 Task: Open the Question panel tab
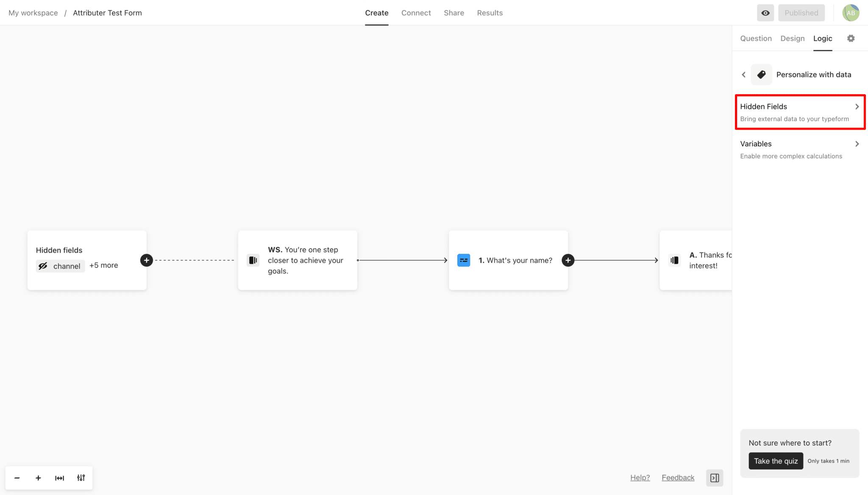(x=756, y=39)
